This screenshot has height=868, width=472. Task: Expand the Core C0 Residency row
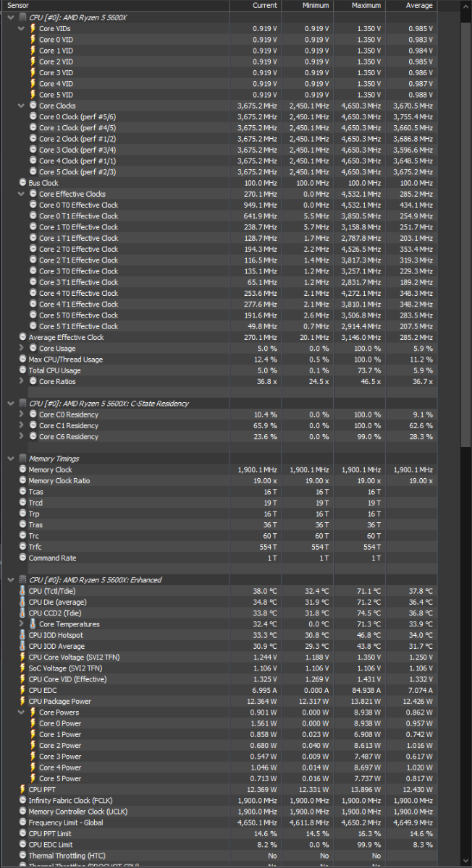coord(22,415)
